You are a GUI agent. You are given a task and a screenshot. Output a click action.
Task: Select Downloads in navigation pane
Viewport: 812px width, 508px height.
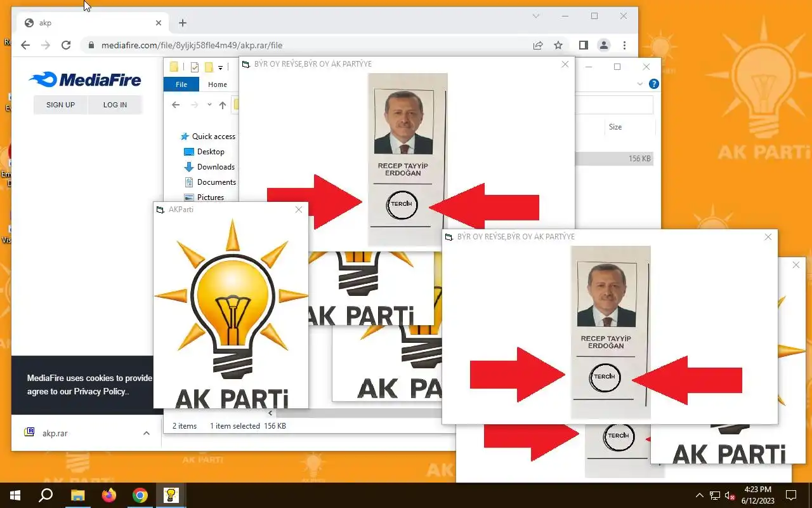tap(209, 167)
